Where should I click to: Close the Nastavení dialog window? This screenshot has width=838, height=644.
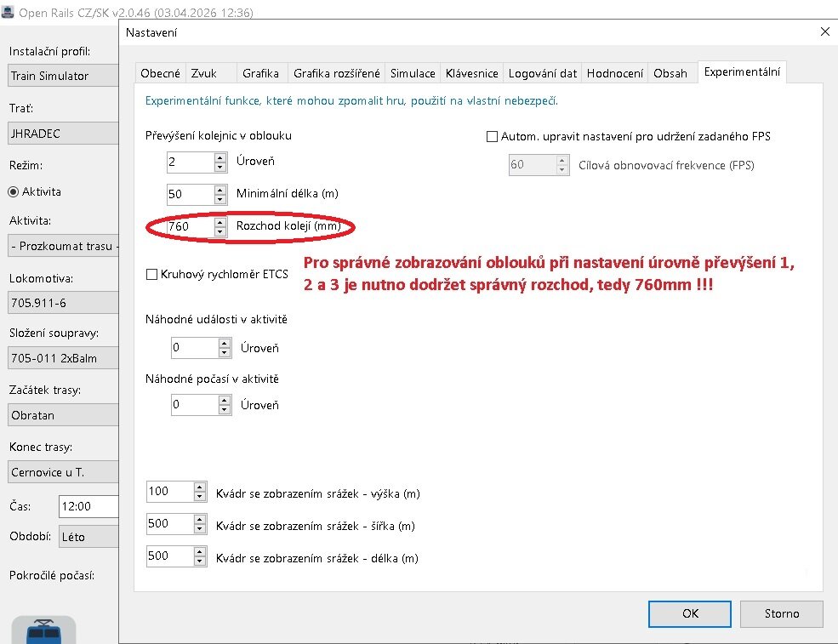(824, 31)
